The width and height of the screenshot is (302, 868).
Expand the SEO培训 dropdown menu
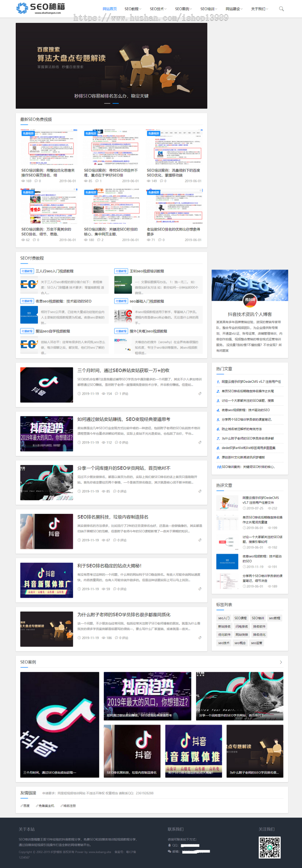[209, 9]
